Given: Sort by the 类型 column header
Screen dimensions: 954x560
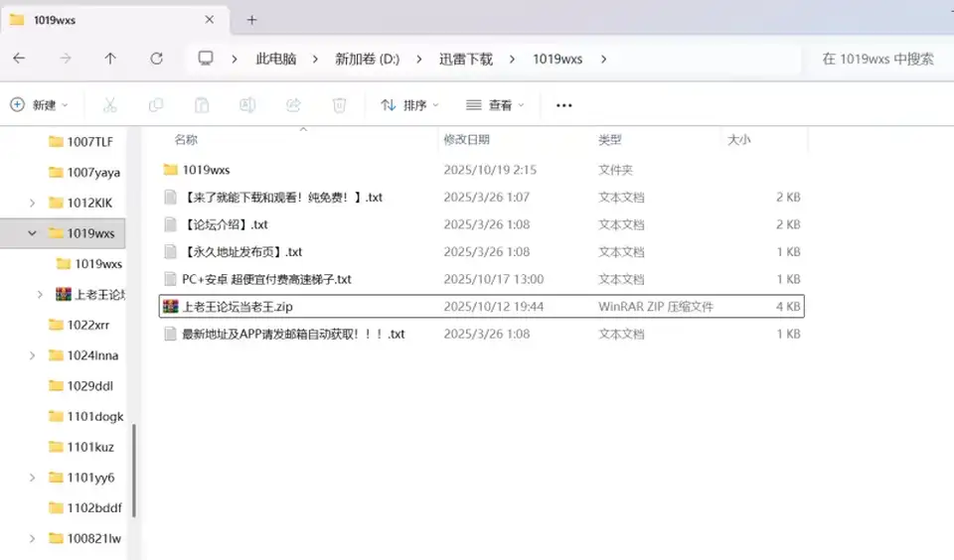Looking at the screenshot, I should tap(609, 140).
